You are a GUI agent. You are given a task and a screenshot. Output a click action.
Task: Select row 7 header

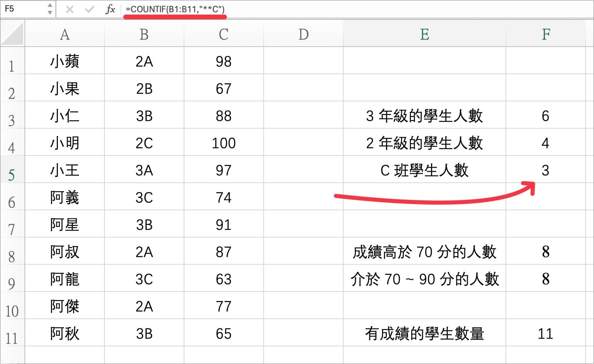pyautogui.click(x=12, y=224)
